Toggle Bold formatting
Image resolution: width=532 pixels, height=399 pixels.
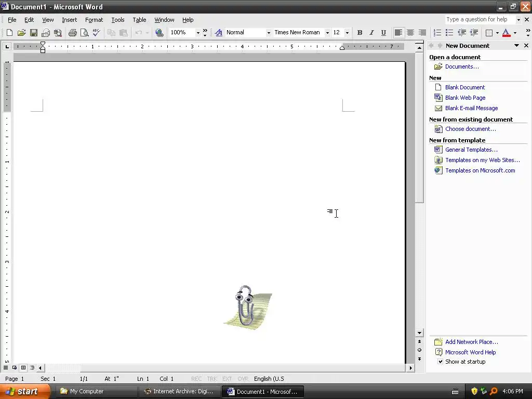360,33
